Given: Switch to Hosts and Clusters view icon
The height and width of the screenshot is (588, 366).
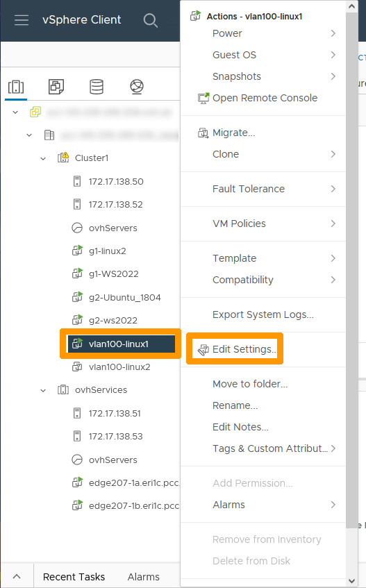Looking at the screenshot, I should click(16, 87).
